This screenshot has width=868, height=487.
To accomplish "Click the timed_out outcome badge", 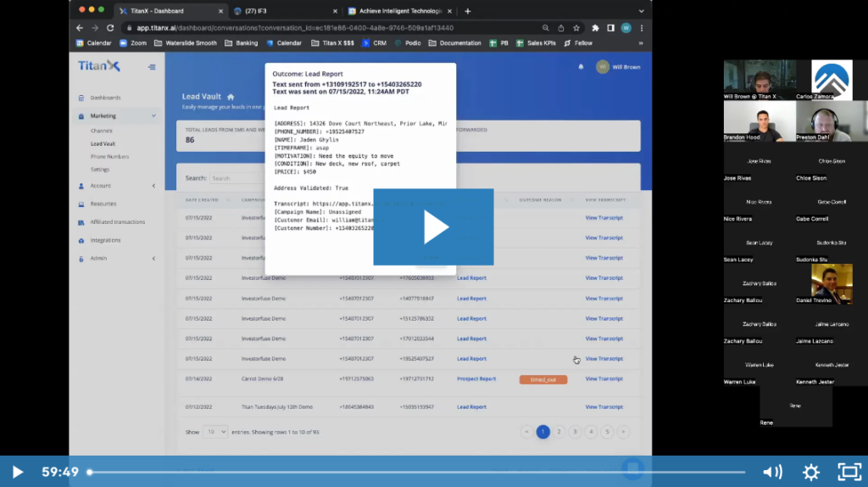I will point(543,379).
